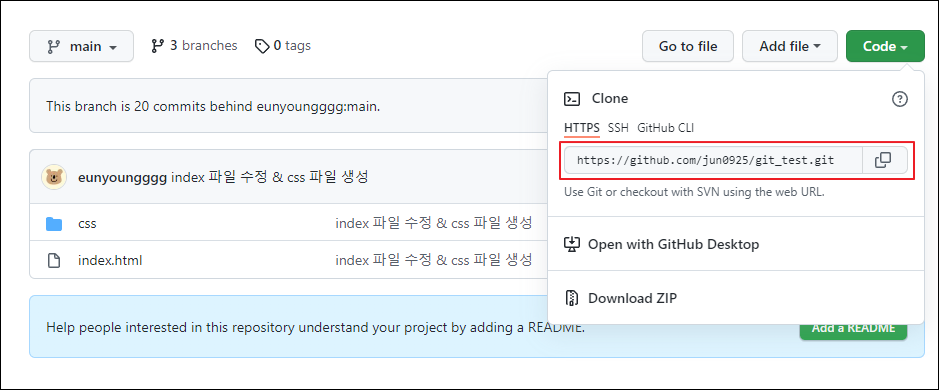Open the clone help question mark
Screen dimensions: 939x390
point(899,99)
